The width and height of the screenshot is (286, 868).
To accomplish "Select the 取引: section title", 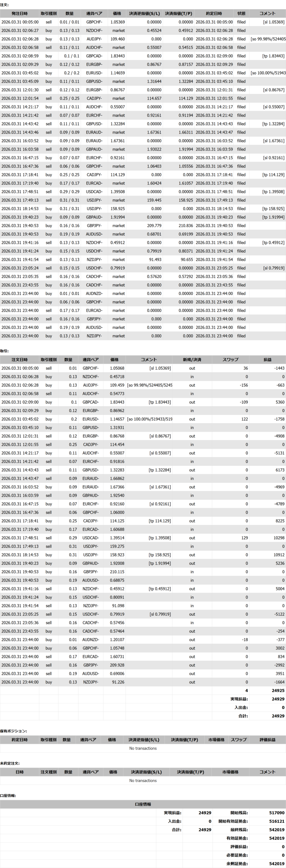I will click(x=5, y=351).
